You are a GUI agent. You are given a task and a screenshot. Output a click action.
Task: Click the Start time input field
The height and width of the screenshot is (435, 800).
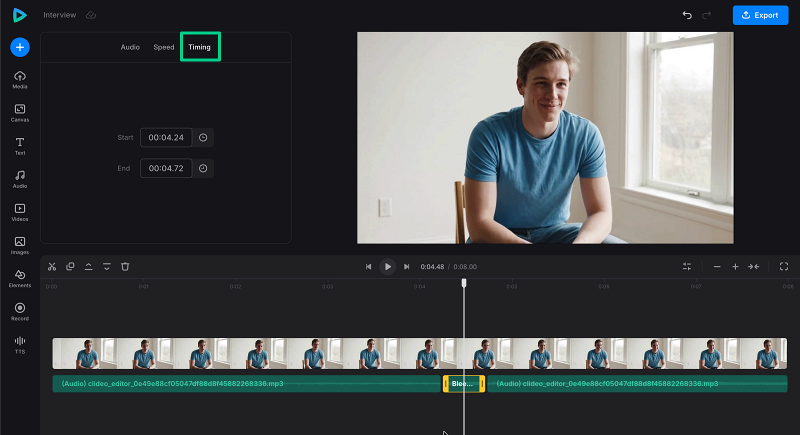[165, 138]
